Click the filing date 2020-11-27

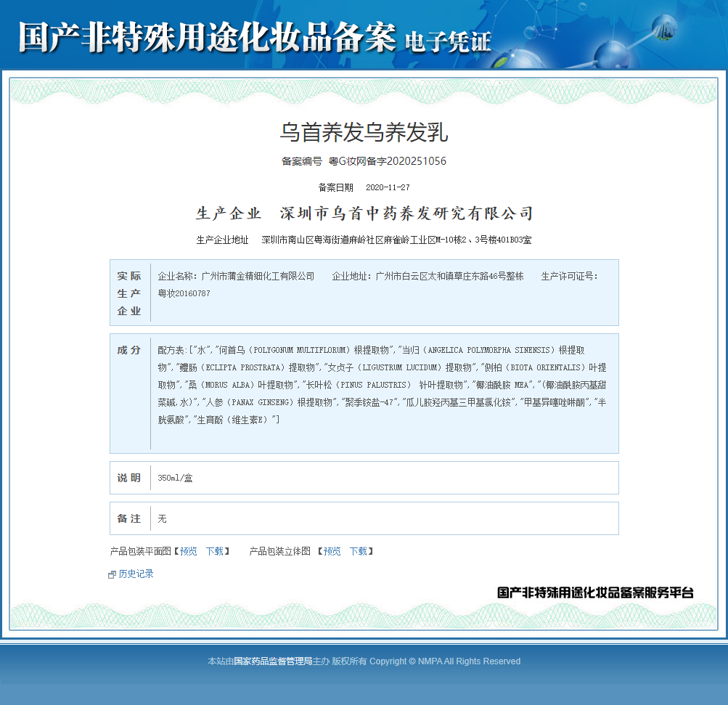click(388, 187)
